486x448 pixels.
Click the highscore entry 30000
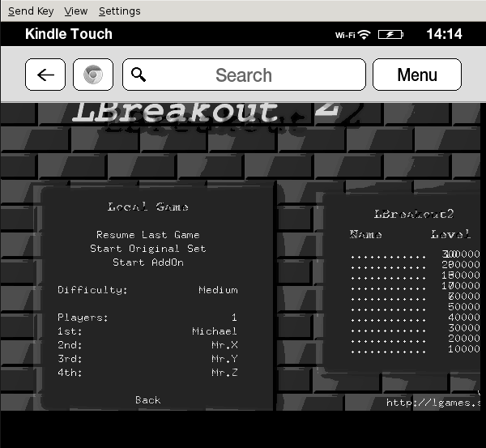464,328
